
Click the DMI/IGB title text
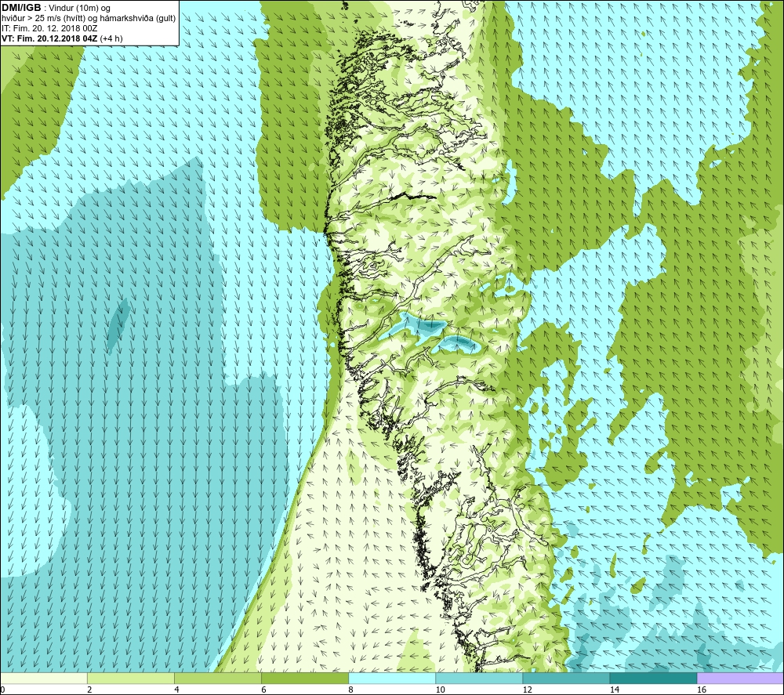click(x=21, y=8)
